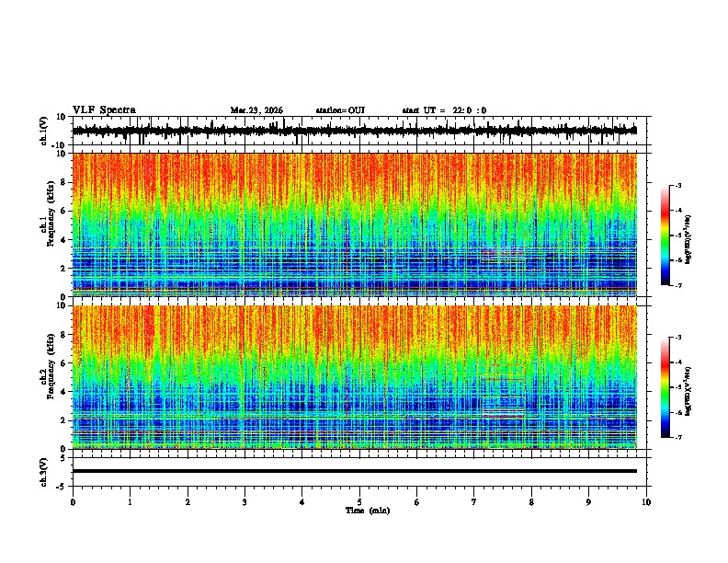This screenshot has height=563, width=728.
Task: Click the 10 tick on the Time axis
Action: [646, 502]
